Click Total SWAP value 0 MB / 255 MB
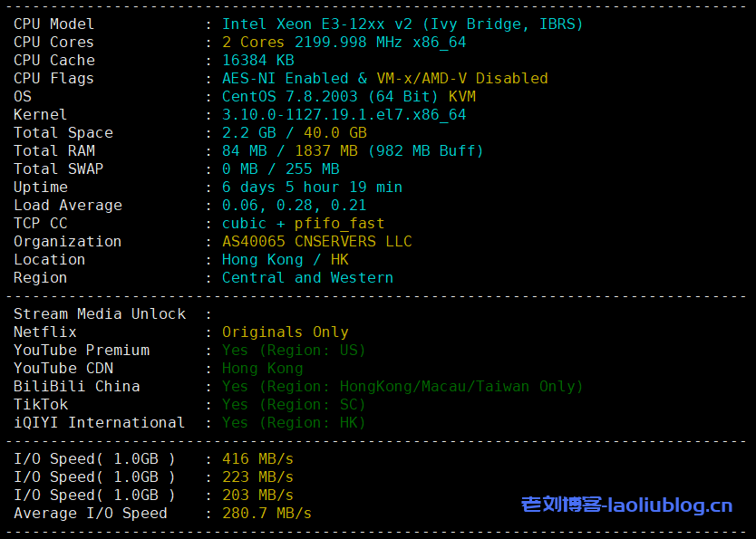Screen dimensions: 756x539 [x=281, y=169]
